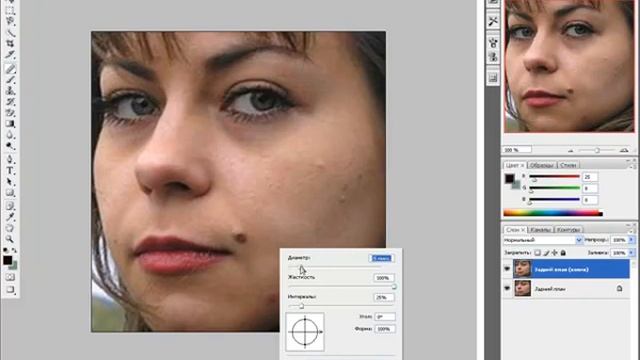Select the Blur tool
640x360 pixels.
click(x=10, y=135)
